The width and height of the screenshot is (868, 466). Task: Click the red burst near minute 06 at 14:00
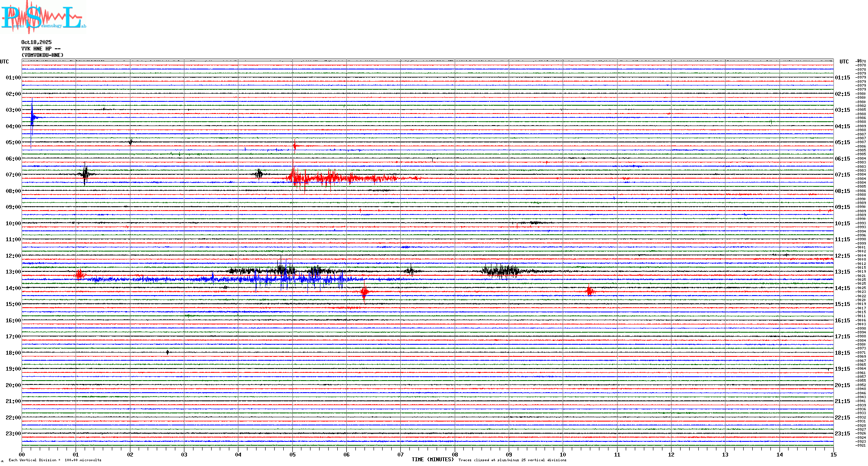pos(364,292)
